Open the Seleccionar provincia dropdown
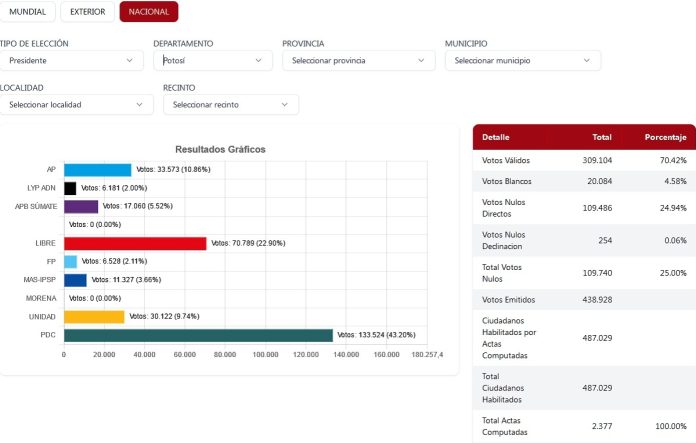 pyautogui.click(x=358, y=61)
